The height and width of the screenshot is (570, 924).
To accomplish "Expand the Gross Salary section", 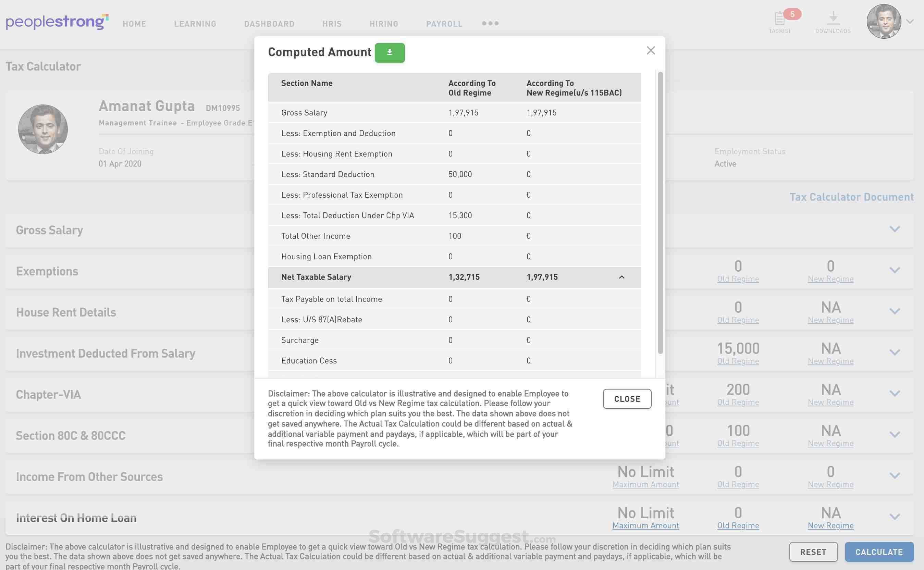I will 895,229.
